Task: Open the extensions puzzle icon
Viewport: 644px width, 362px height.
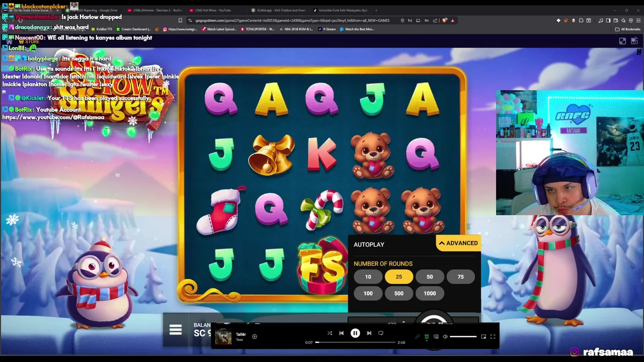Action: (x=581, y=21)
